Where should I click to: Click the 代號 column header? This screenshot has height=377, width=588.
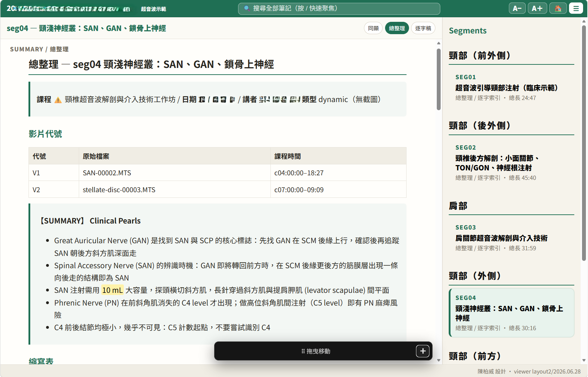click(54, 156)
